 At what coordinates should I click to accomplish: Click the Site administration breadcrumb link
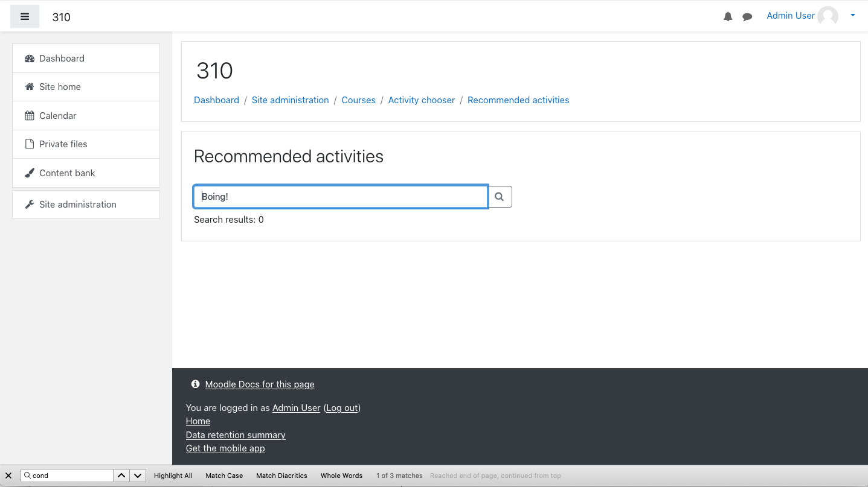point(290,100)
